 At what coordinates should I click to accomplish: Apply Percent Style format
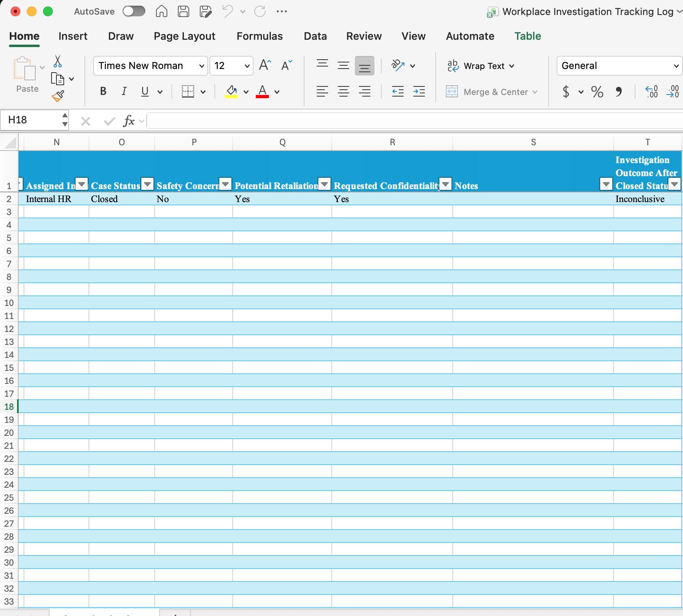pos(597,92)
